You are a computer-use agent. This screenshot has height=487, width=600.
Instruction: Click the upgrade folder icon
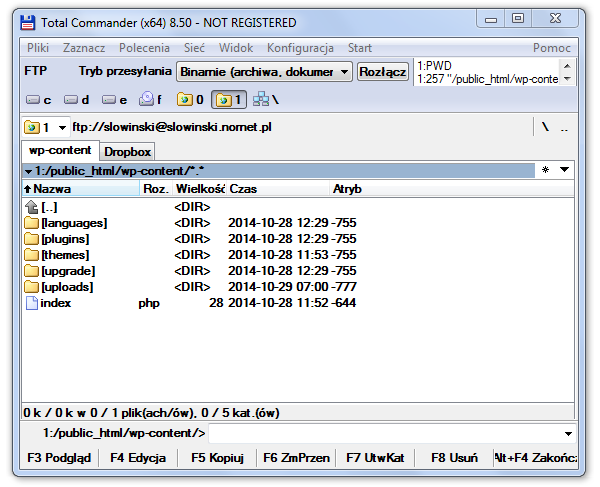pyautogui.click(x=31, y=271)
